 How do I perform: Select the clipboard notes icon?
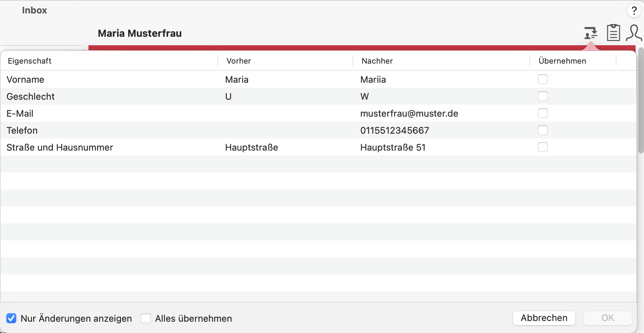[614, 33]
